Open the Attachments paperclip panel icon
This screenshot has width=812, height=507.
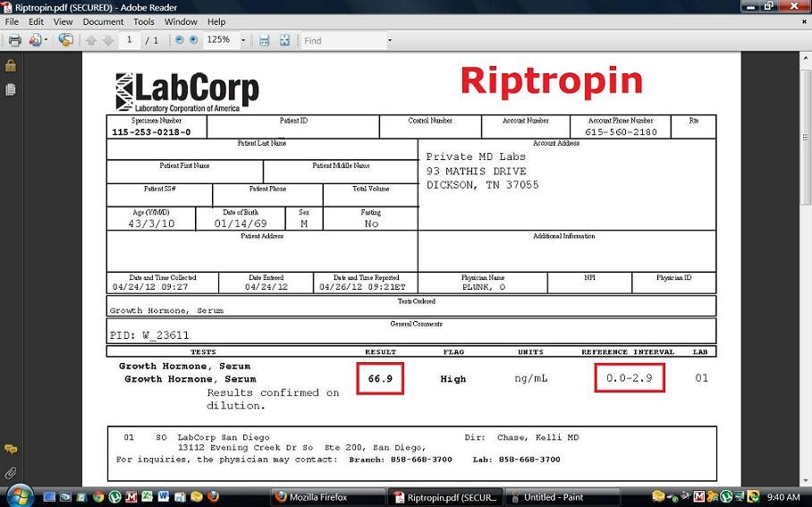[11, 473]
